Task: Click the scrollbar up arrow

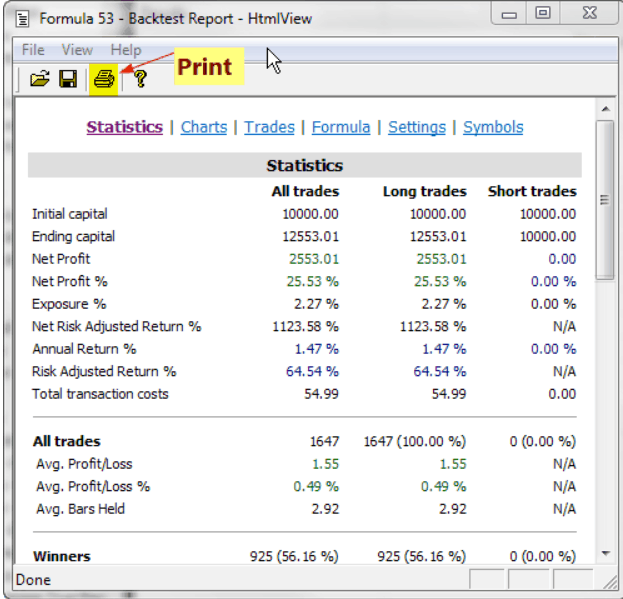Action: coord(604,107)
